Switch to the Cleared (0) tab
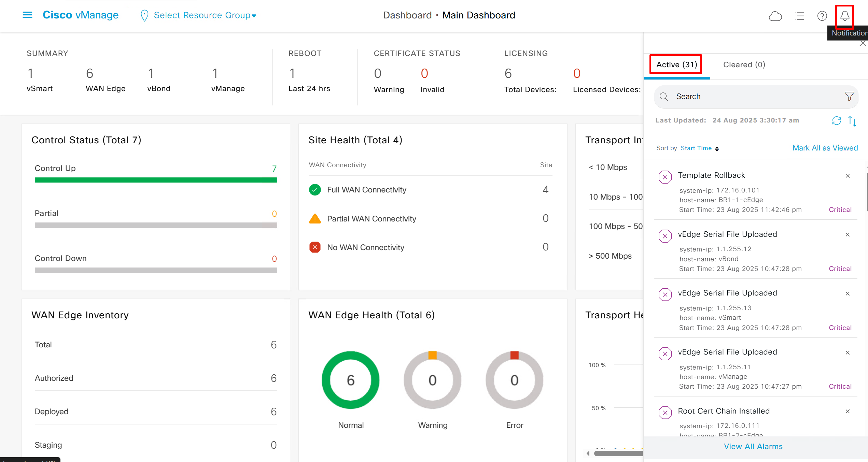 [x=744, y=65]
